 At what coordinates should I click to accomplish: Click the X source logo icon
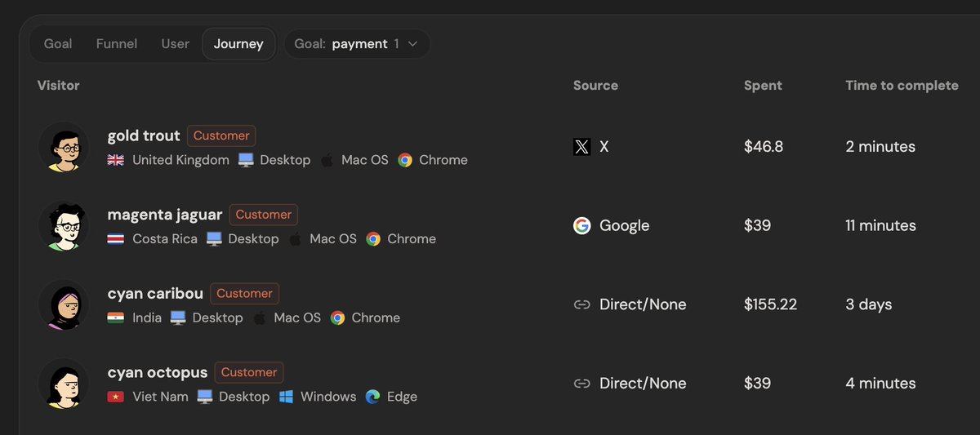(581, 147)
